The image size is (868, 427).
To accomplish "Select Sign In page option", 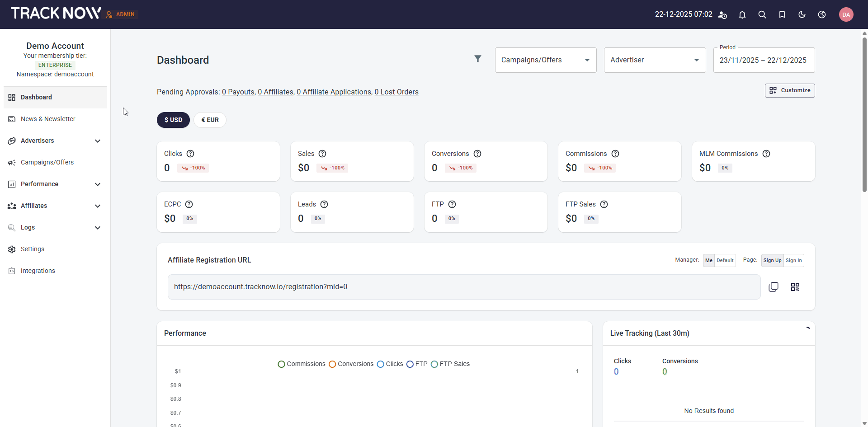I will coord(793,260).
